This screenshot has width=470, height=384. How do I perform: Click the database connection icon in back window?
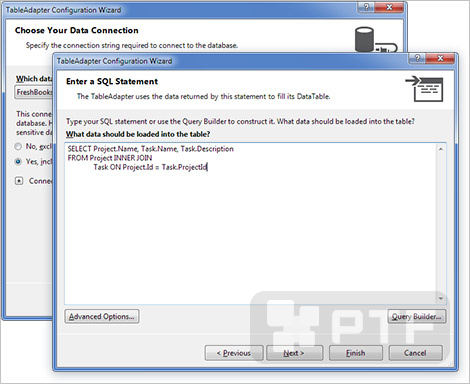[375, 40]
